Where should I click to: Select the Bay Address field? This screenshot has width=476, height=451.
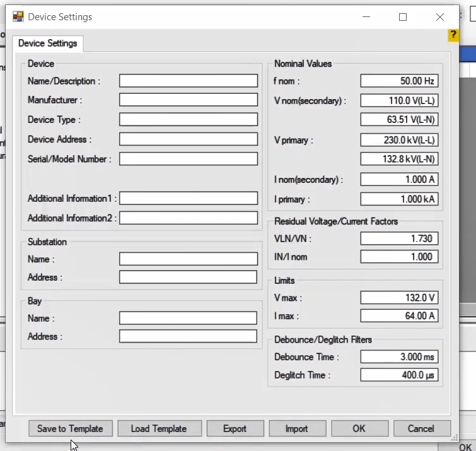pyautogui.click(x=189, y=336)
